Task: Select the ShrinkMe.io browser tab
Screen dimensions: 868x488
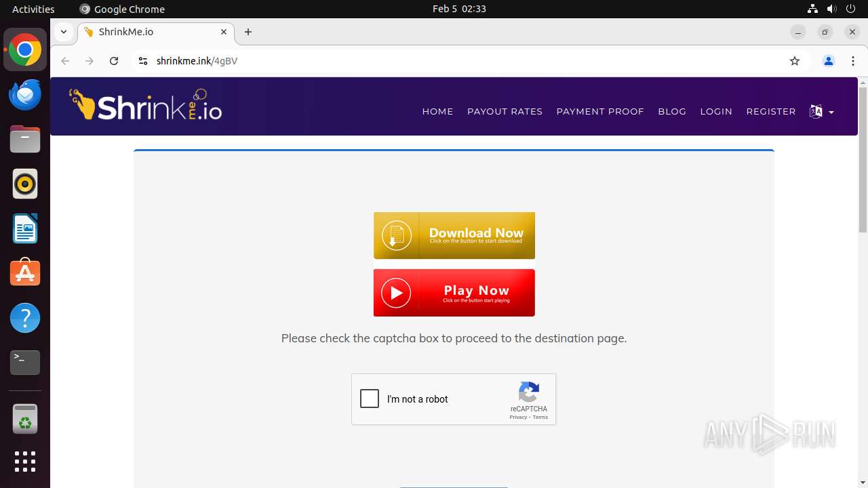Action: point(156,32)
